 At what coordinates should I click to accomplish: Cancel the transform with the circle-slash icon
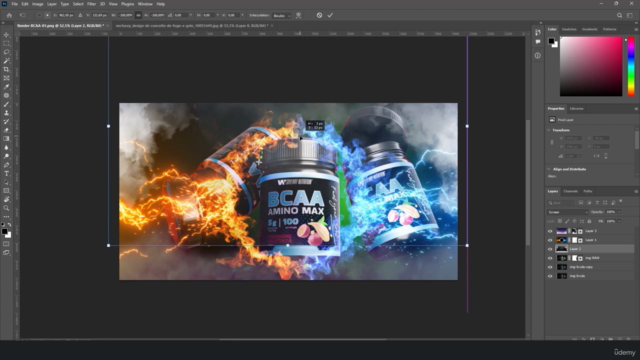[319, 16]
